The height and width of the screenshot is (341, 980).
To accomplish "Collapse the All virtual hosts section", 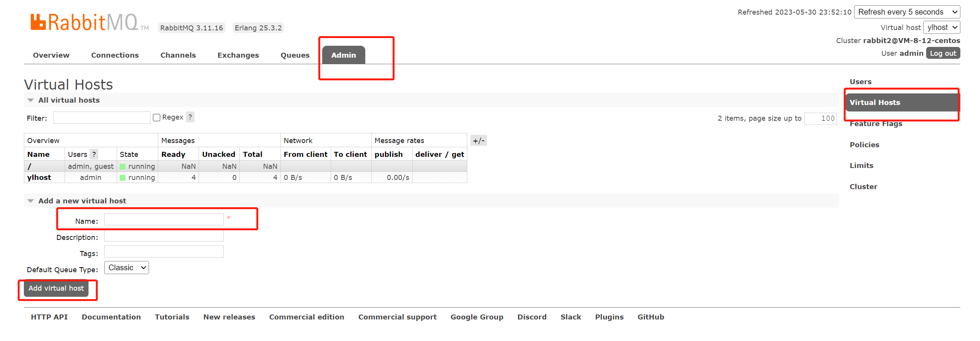I will click(69, 100).
